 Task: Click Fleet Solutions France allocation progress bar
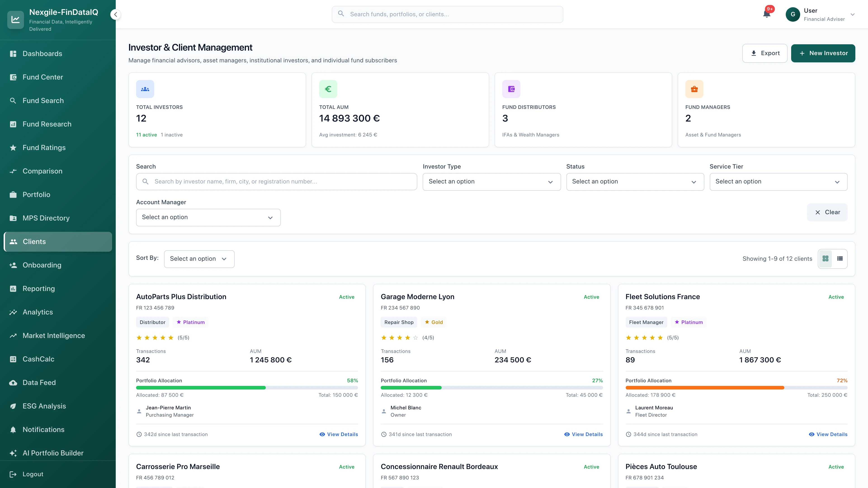tap(736, 388)
